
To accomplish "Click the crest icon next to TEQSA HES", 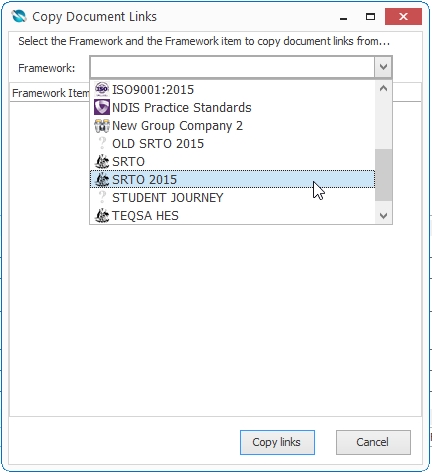I will click(102, 215).
